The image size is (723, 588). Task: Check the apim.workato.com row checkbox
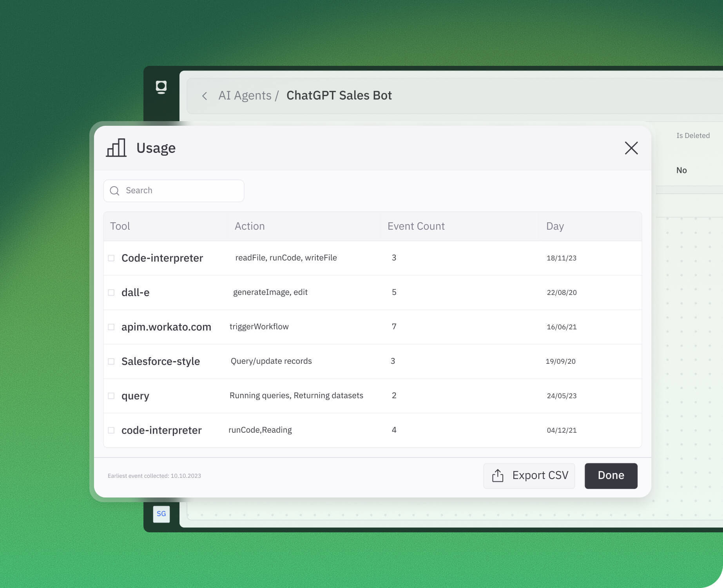[x=111, y=327]
